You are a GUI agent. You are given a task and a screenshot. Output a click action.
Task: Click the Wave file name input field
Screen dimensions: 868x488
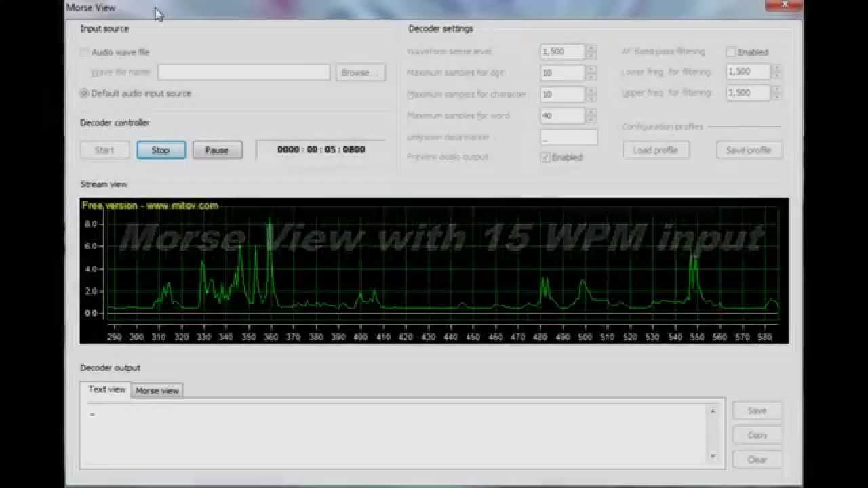244,73
